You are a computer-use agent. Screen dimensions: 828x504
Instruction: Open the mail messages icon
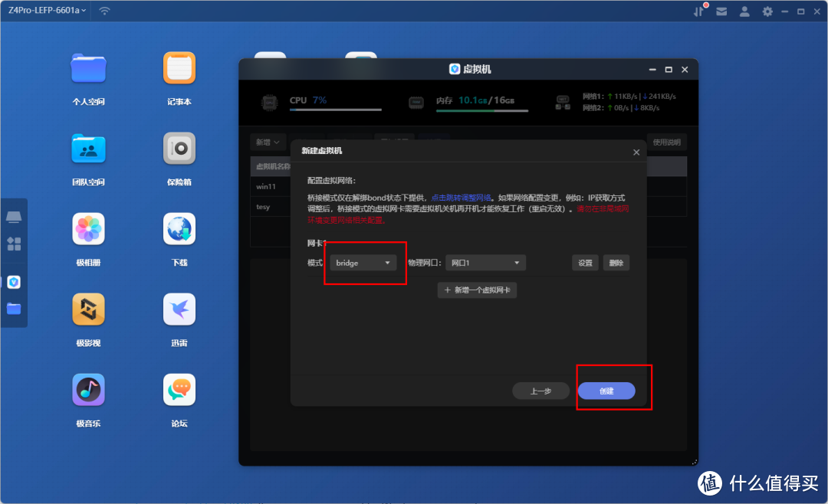click(x=721, y=11)
